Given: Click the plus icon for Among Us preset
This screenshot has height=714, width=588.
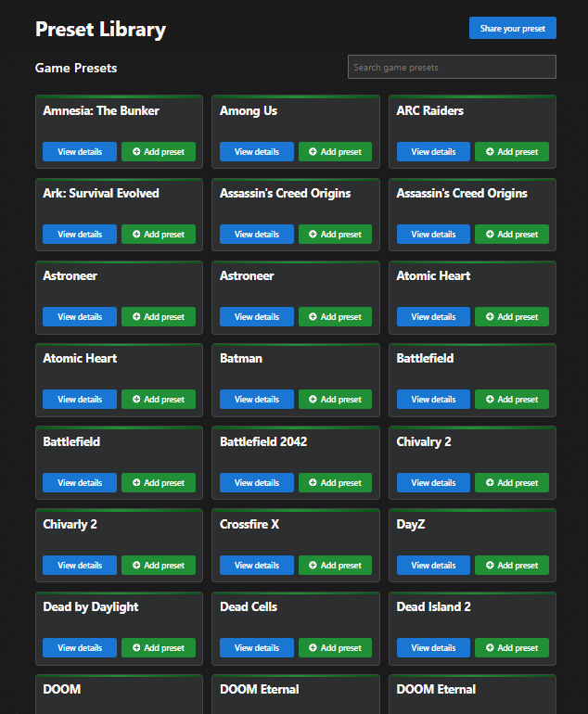Looking at the screenshot, I should pos(313,152).
